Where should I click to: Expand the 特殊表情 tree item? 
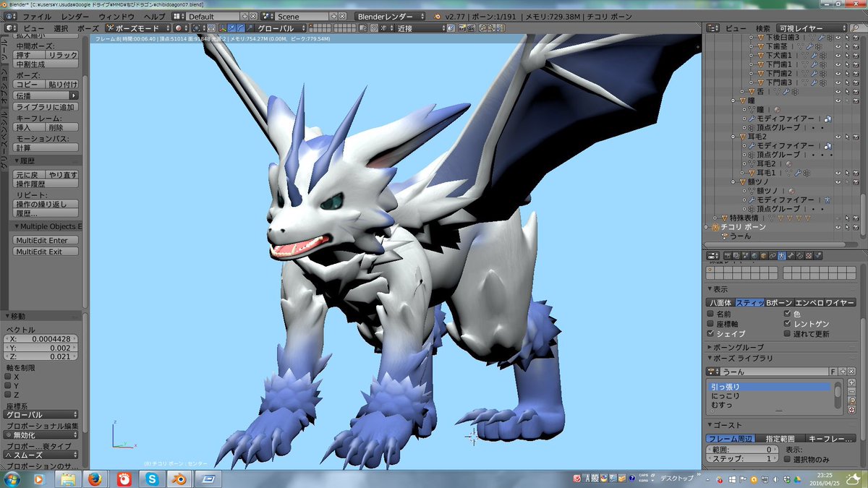pos(715,217)
